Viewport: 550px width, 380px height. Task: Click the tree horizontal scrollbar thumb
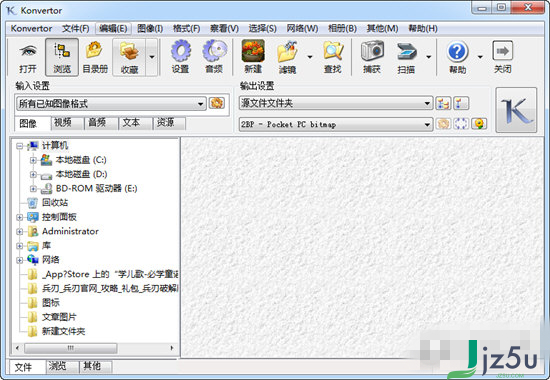point(71,348)
